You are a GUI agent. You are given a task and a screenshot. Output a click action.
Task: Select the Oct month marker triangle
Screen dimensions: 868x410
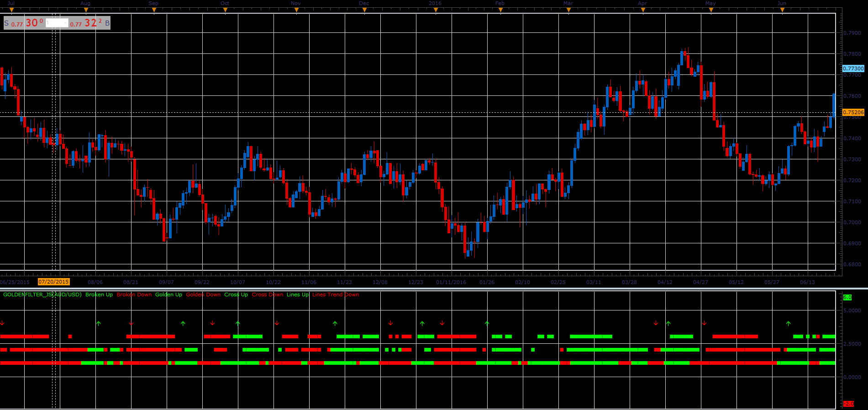tap(225, 10)
